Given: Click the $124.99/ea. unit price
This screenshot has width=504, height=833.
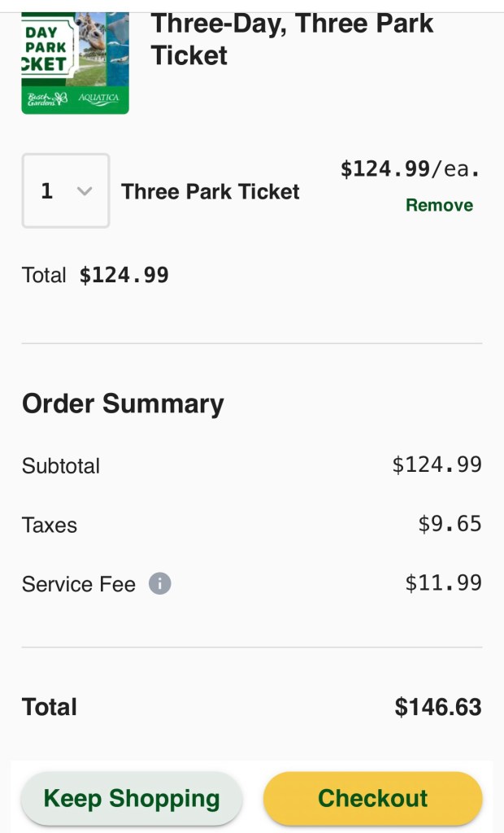Looking at the screenshot, I should coord(410,169).
